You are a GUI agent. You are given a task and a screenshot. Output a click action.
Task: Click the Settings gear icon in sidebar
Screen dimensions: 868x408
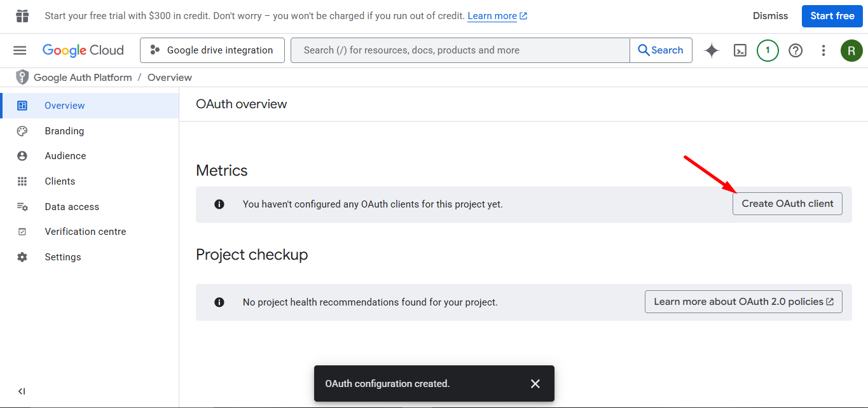pos(22,257)
